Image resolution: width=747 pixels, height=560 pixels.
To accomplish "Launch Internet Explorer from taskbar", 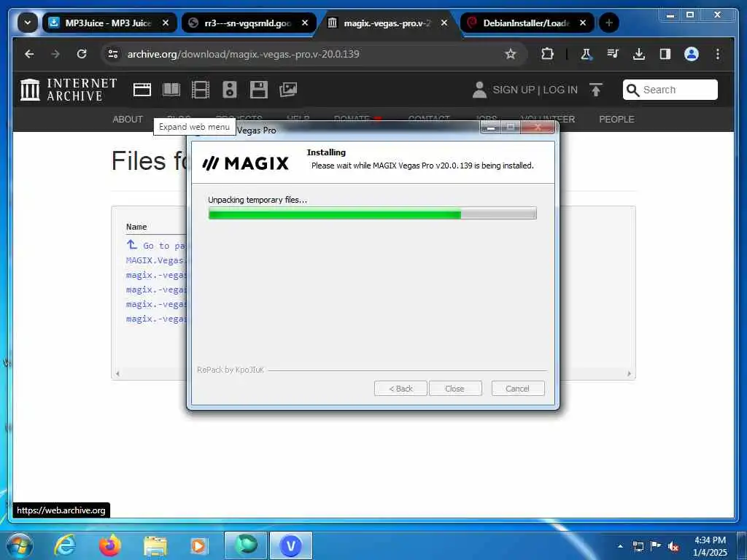I will click(64, 545).
